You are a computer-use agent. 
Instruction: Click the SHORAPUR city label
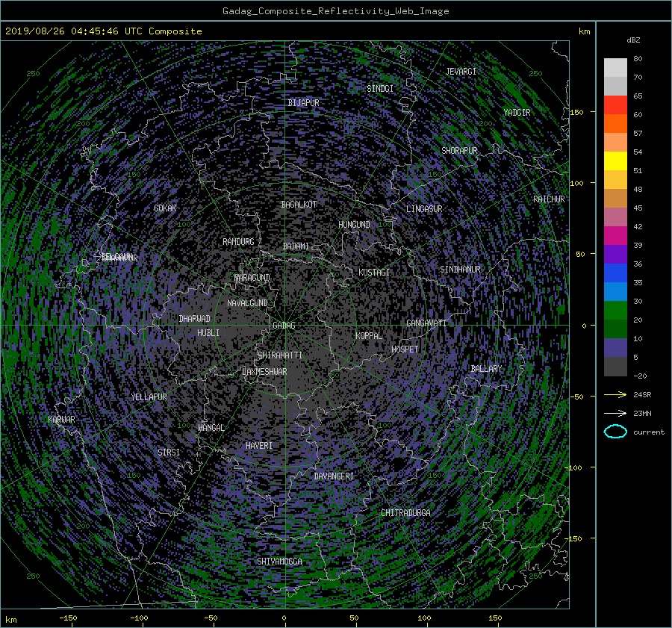[459, 151]
